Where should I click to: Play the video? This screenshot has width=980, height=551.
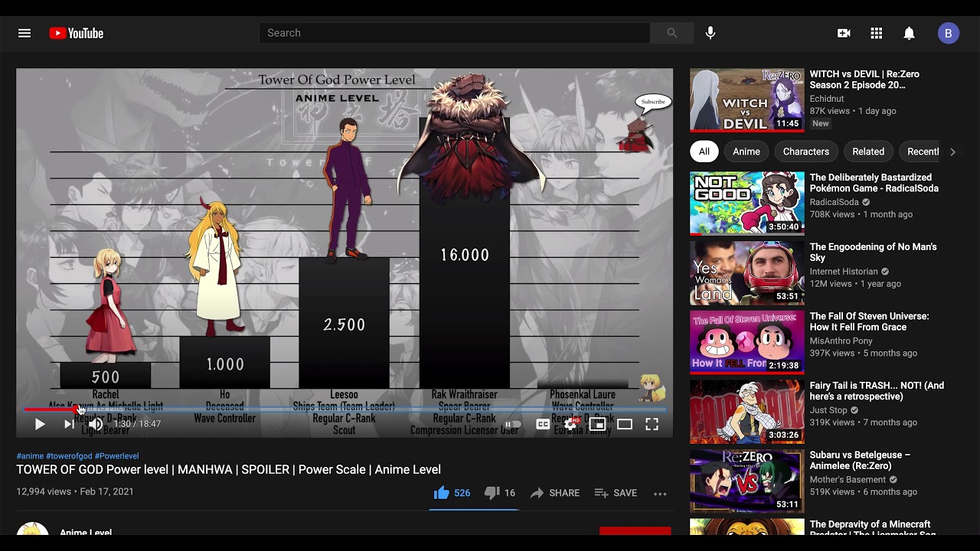[x=40, y=424]
